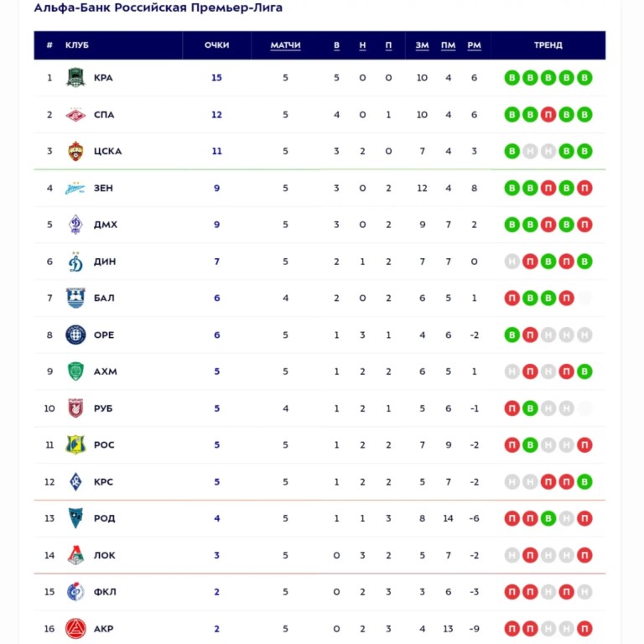
Task: Click the Akron (АКР) red club crest
Action: point(75,628)
